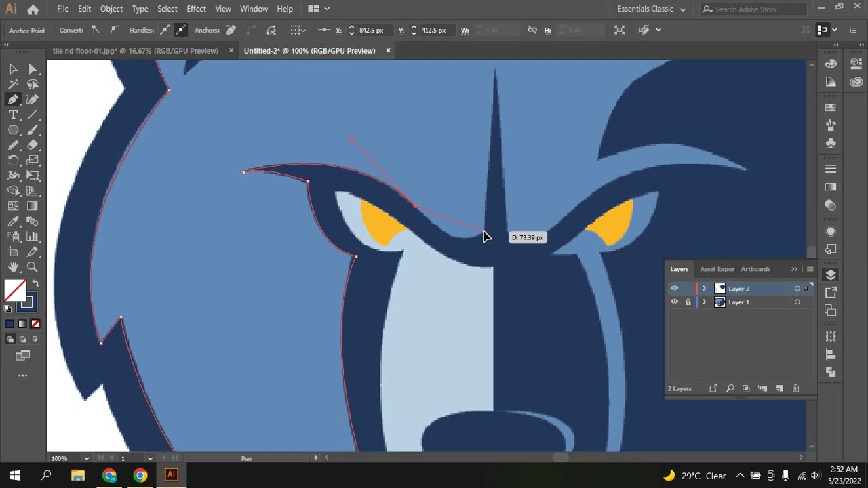Click Create New Layer icon
The height and width of the screenshot is (488, 868).
coord(779,388)
